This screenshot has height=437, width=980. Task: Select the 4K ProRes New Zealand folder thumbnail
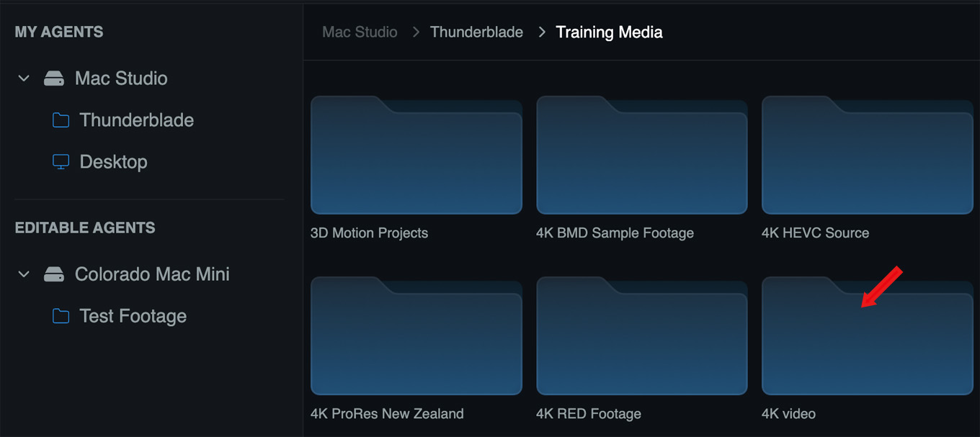tap(416, 336)
